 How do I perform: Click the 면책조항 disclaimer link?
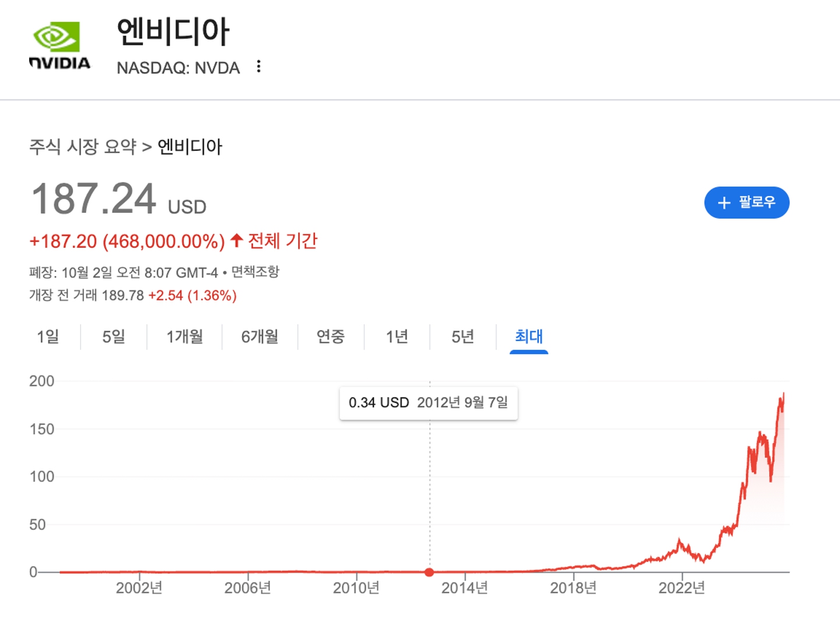[x=256, y=272]
